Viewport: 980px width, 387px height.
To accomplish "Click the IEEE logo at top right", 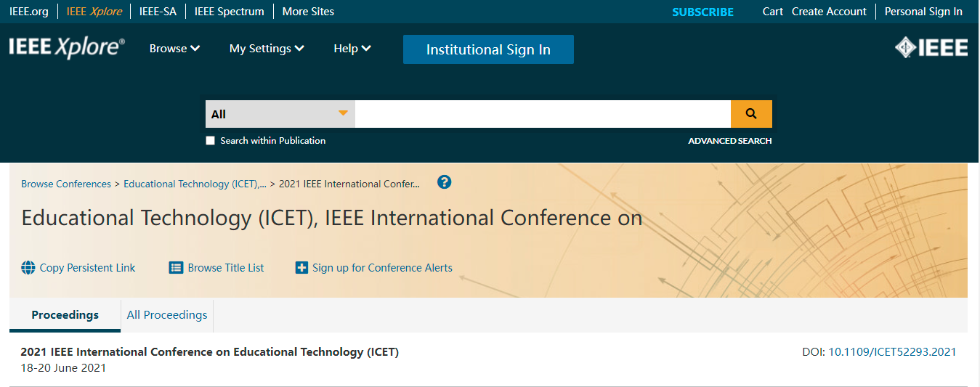I will point(931,48).
